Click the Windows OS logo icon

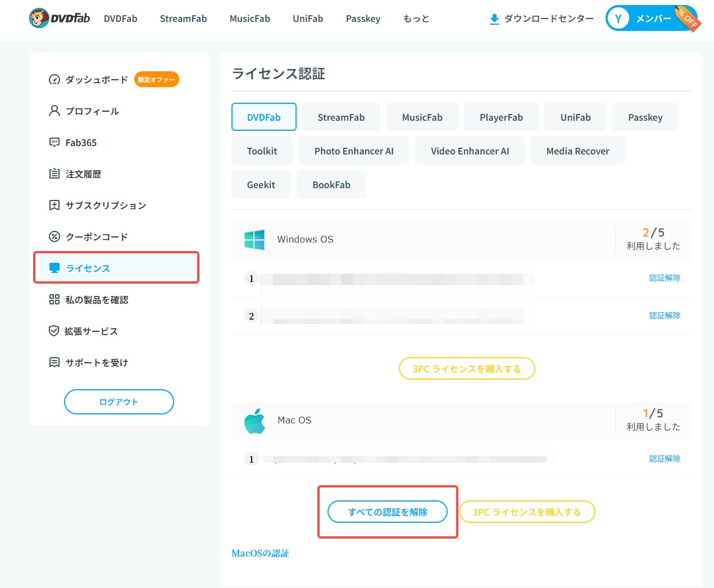coord(254,240)
